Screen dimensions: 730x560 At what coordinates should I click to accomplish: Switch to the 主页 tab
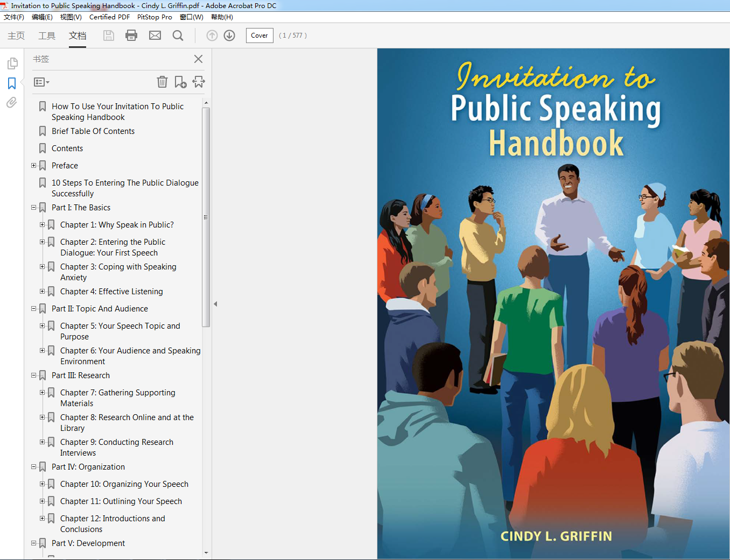[x=16, y=36]
